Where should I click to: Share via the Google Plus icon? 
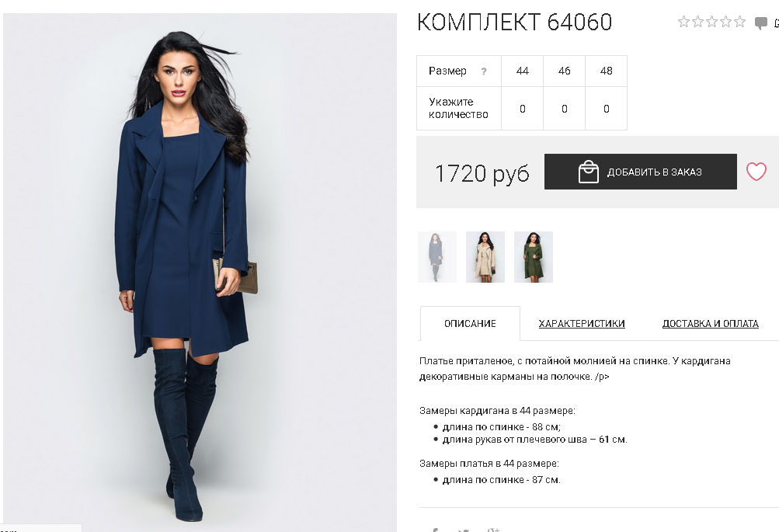(493, 530)
